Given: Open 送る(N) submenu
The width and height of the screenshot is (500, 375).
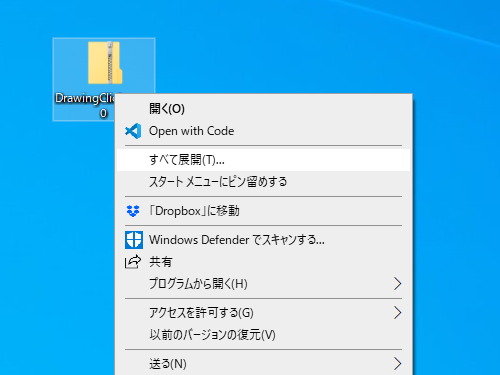Looking at the screenshot, I should pyautogui.click(x=263, y=364).
